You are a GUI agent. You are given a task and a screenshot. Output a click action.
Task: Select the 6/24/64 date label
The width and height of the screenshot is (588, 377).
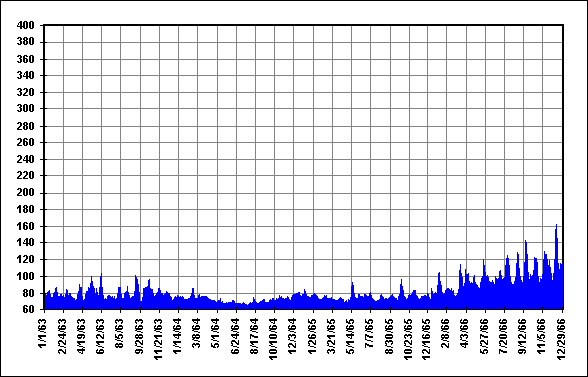[x=235, y=336]
